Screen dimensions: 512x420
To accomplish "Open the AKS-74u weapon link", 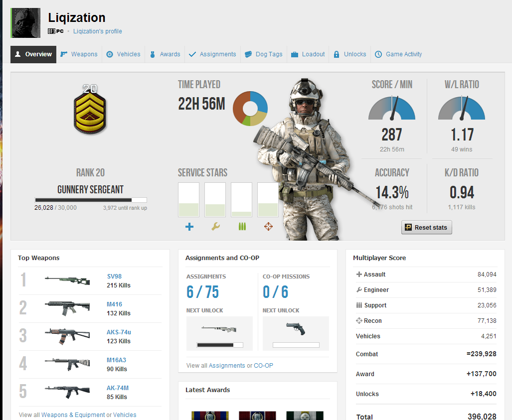I will coord(119,332).
